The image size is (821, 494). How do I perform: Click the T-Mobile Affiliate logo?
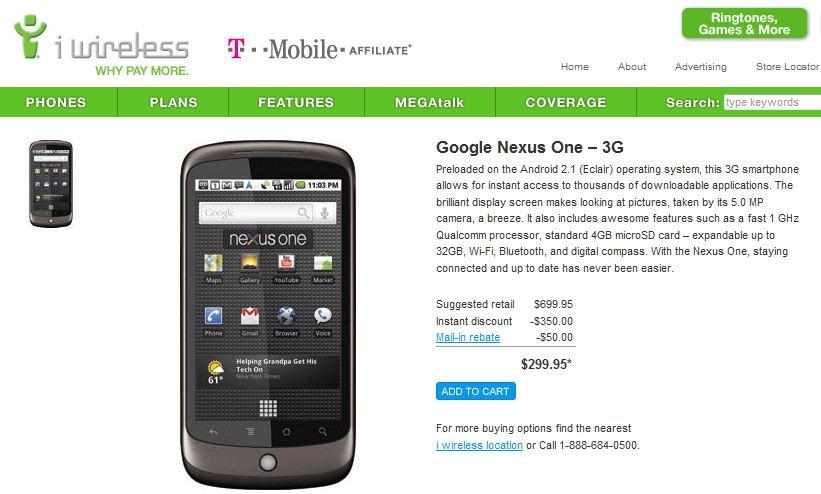tap(319, 49)
